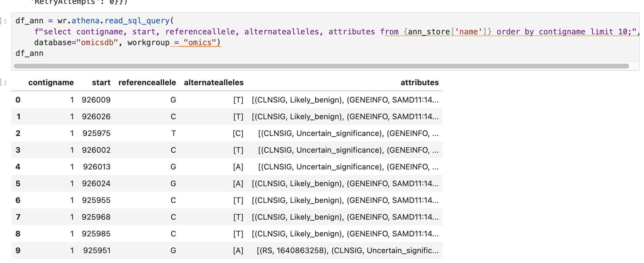Click alternate allele [T] in row 925955

[238, 200]
